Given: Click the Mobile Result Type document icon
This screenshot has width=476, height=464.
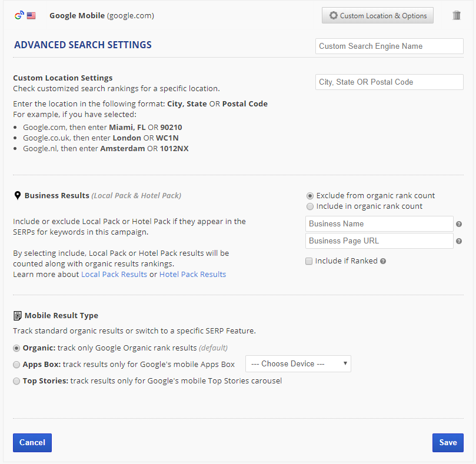Looking at the screenshot, I should click(x=18, y=316).
